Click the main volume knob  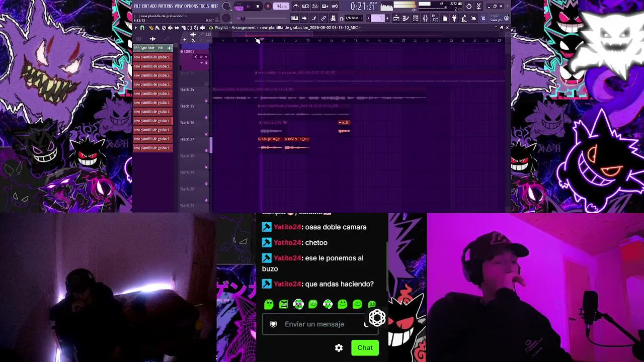point(227,7)
